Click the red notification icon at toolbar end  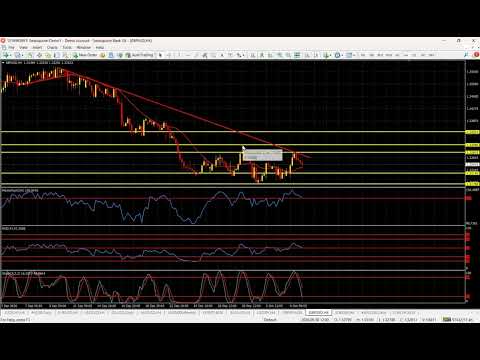point(476,55)
